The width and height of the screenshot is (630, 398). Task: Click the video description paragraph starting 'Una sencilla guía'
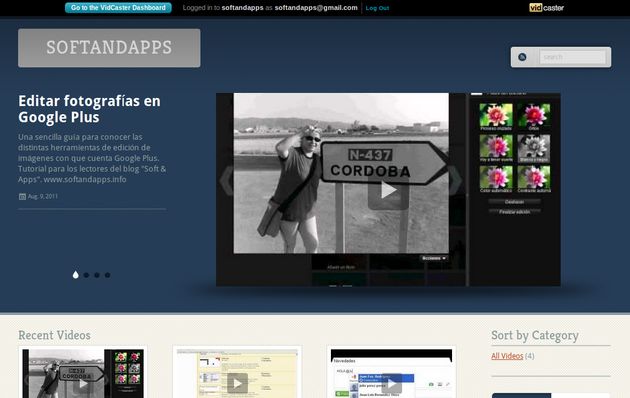pos(92,158)
